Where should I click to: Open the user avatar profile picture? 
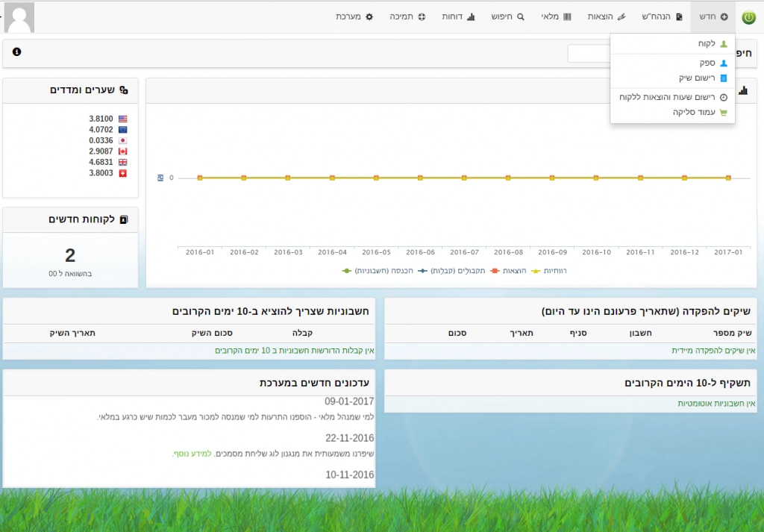[19, 17]
